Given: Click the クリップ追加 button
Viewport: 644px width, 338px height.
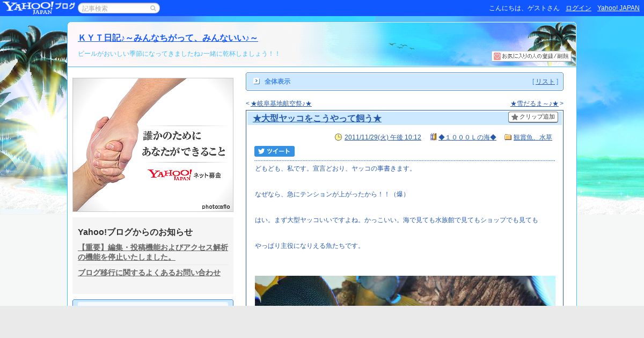Looking at the screenshot, I should coord(533,117).
